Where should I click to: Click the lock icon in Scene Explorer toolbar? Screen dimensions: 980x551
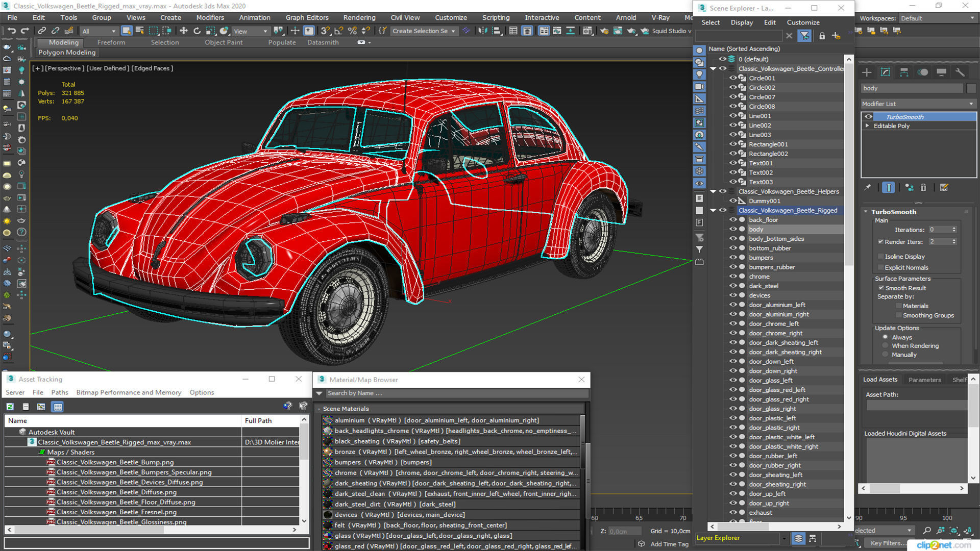tap(822, 36)
